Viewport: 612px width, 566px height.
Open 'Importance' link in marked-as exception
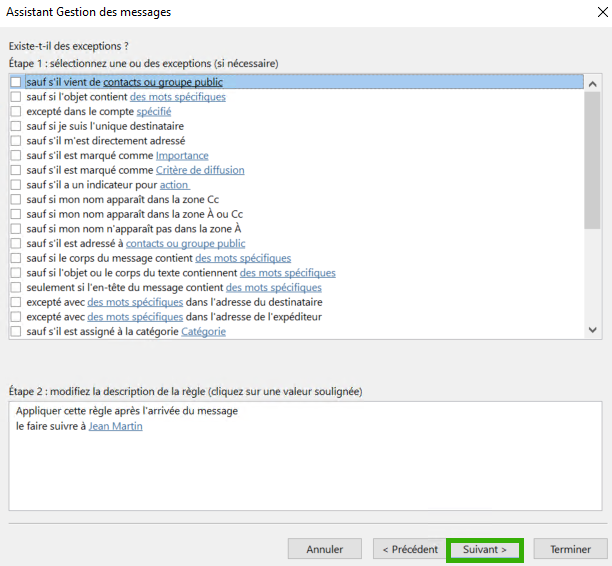(182, 156)
